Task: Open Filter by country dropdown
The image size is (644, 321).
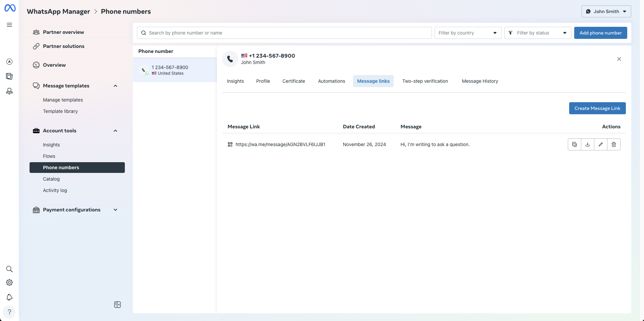Action: [468, 33]
